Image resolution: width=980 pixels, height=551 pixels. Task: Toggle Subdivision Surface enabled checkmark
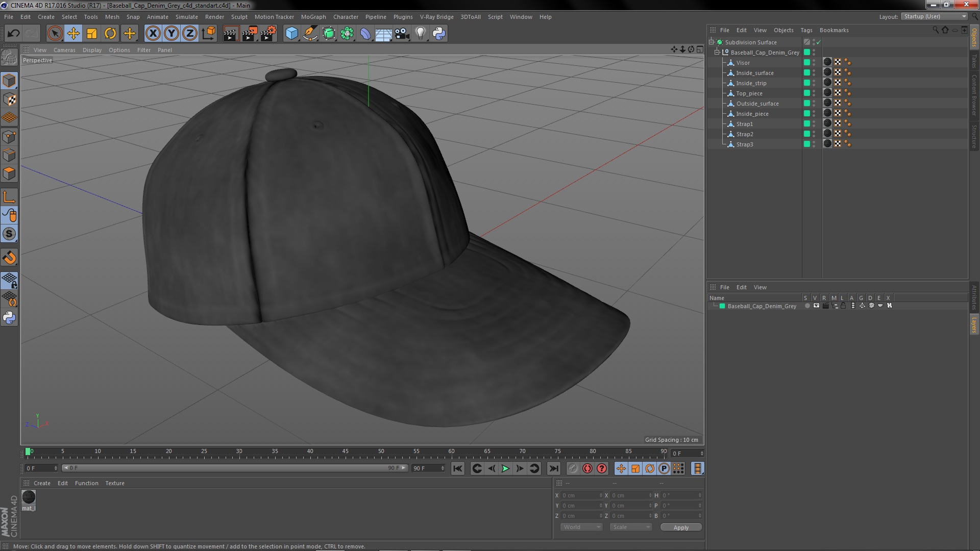tap(819, 42)
